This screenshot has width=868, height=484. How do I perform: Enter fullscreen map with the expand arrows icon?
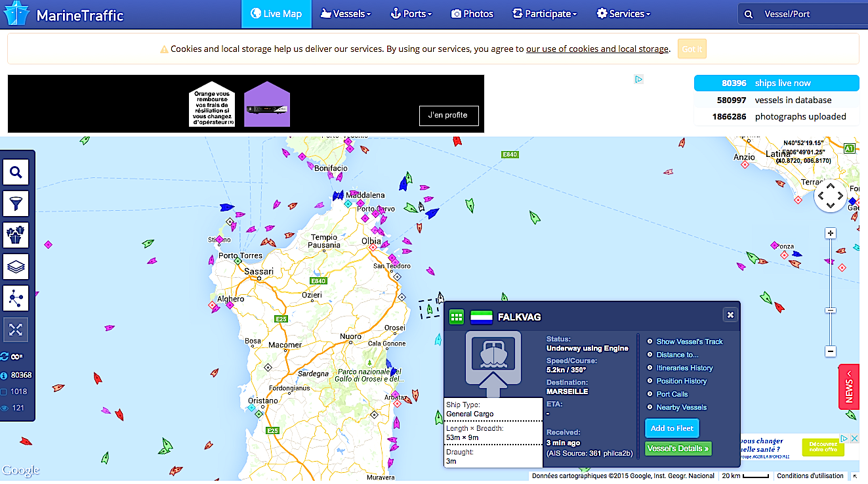16,330
